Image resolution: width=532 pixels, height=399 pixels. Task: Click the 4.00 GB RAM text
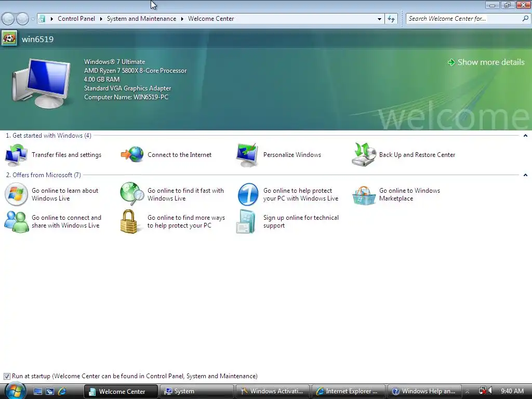102,79
